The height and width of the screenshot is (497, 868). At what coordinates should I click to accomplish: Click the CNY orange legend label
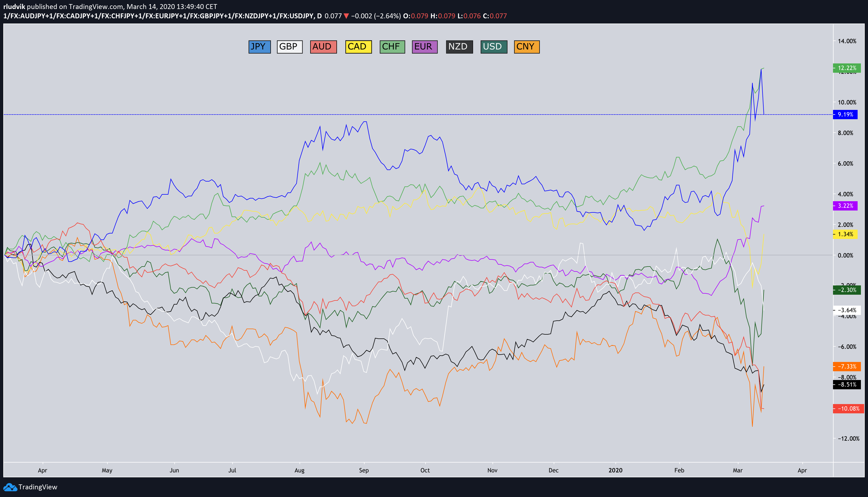[x=526, y=47]
